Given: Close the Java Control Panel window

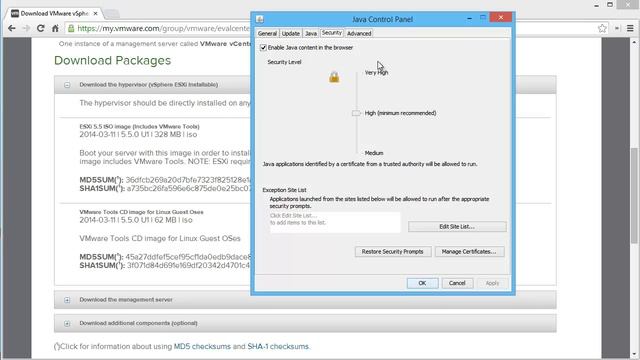Looking at the screenshot, I should pos(501,18).
